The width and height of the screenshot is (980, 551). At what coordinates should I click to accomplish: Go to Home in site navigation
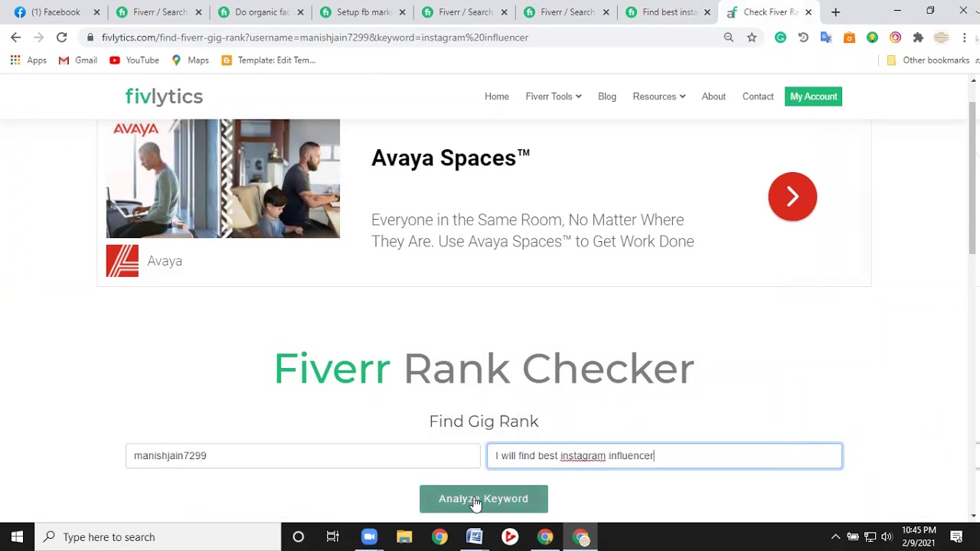(497, 96)
